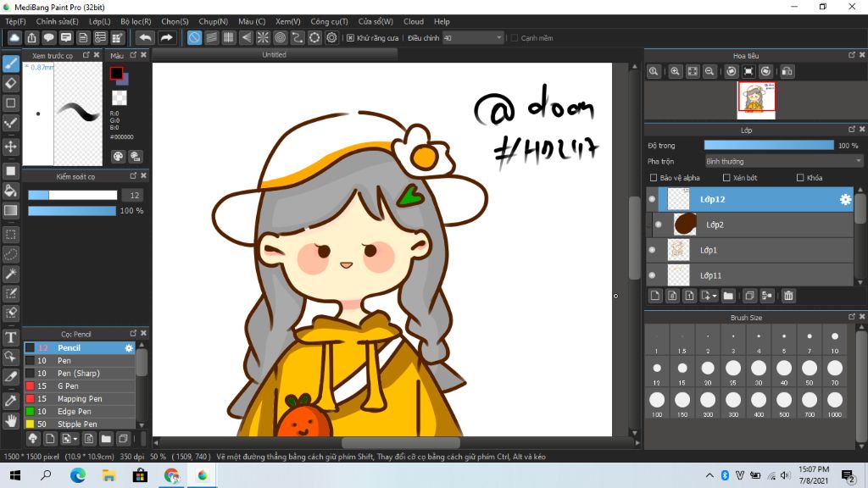Viewport: 868px width, 488px height.
Task: Open color palette wheel icon
Action: point(118,157)
